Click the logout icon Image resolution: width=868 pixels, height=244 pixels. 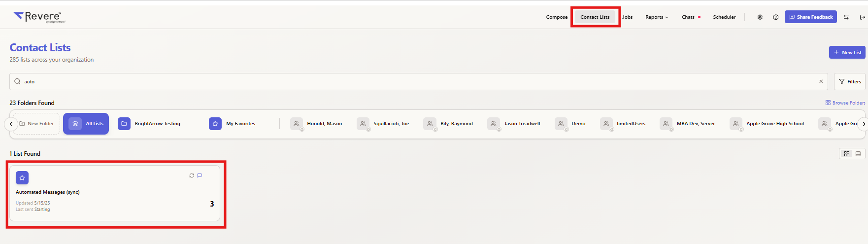click(x=862, y=17)
